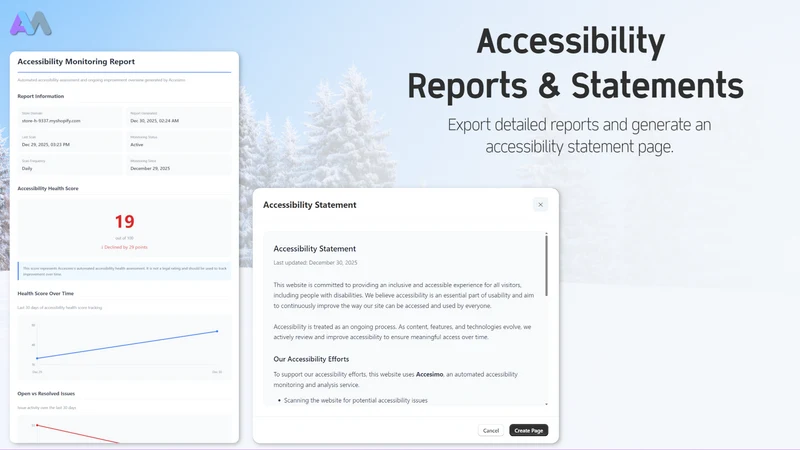
Task: Click the December 29, 2025 monitoring value
Action: 150,168
